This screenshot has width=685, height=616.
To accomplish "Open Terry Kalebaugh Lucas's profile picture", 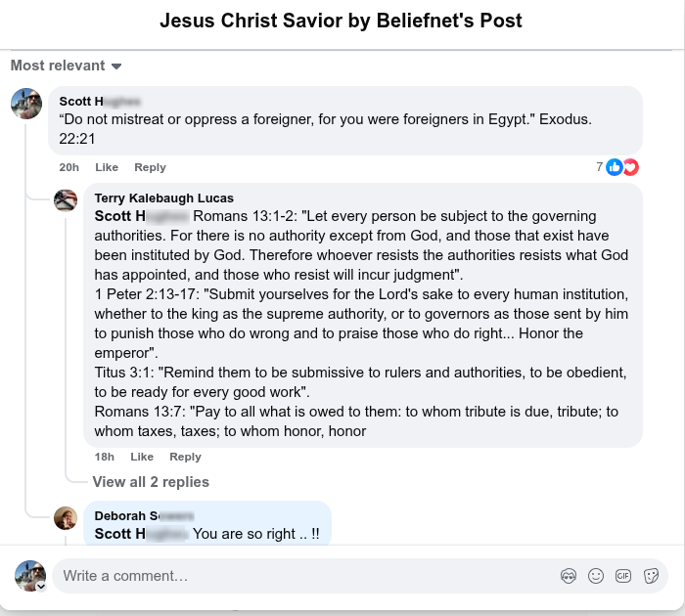I will (66, 200).
